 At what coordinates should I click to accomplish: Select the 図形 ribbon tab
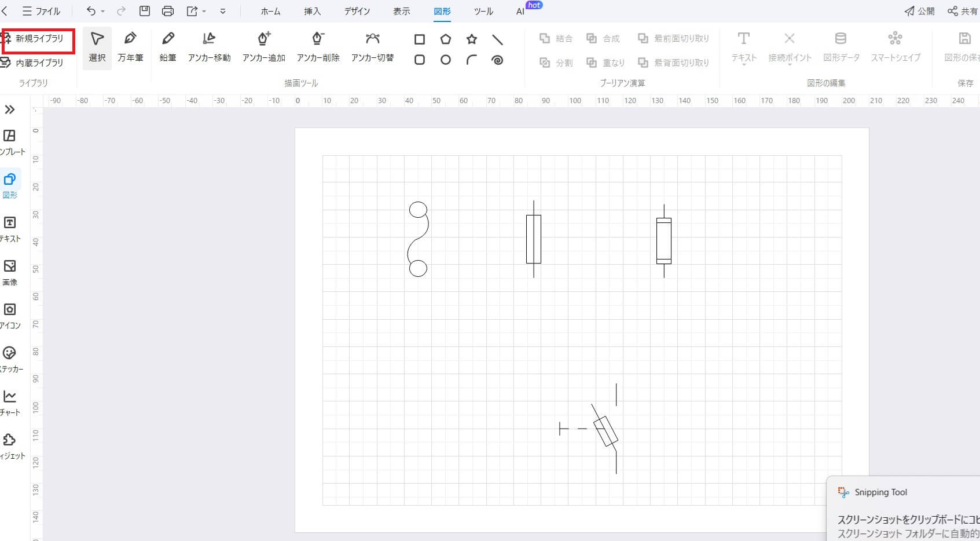(442, 11)
